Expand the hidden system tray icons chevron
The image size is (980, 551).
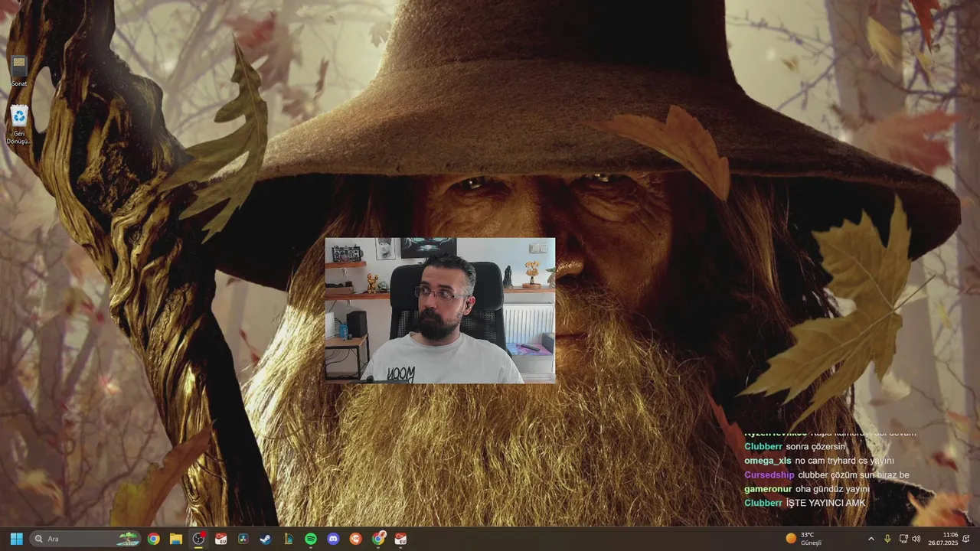tap(871, 539)
